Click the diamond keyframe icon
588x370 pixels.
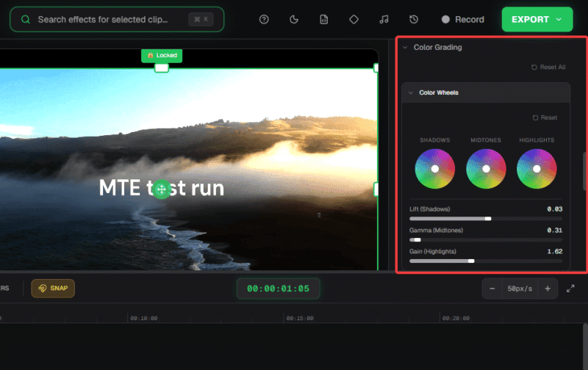(354, 20)
